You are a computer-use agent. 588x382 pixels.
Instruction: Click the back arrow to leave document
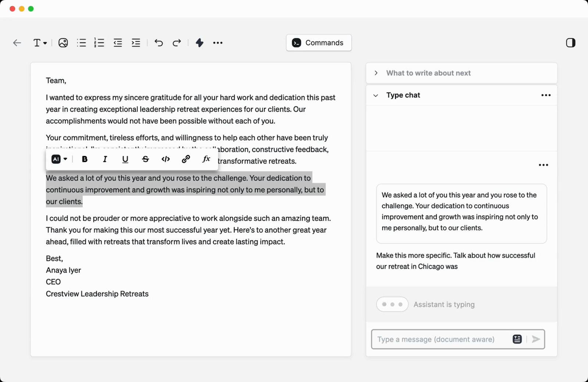click(x=17, y=43)
